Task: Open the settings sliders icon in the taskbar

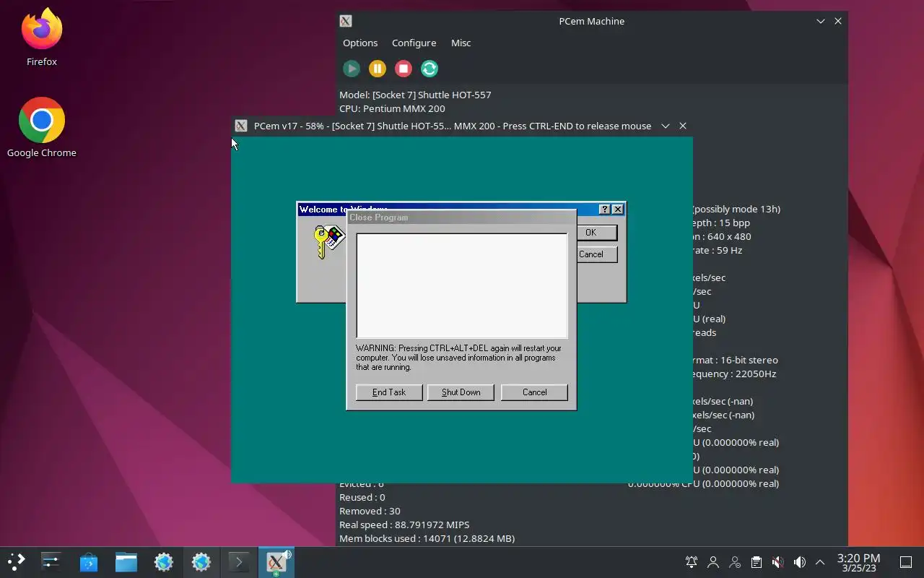Action: (x=51, y=561)
